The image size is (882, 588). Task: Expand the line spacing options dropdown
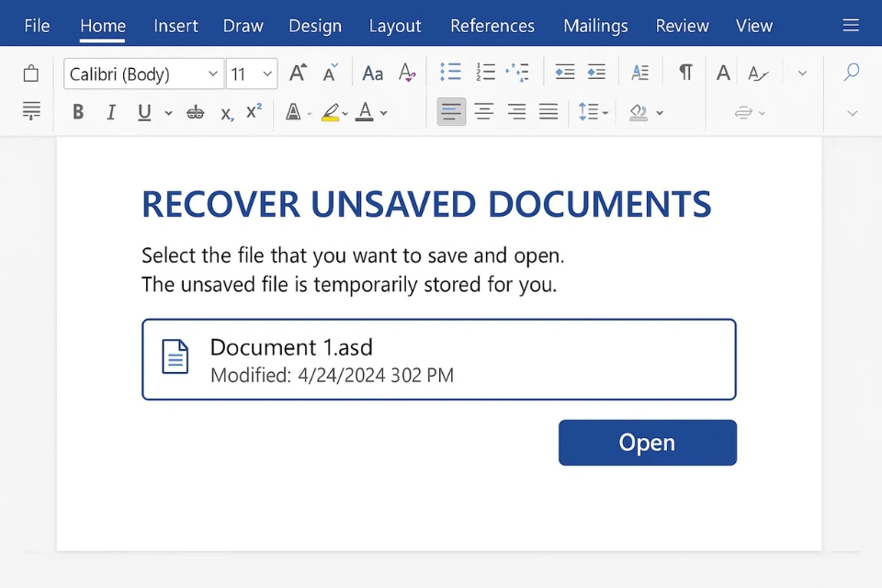coord(605,113)
